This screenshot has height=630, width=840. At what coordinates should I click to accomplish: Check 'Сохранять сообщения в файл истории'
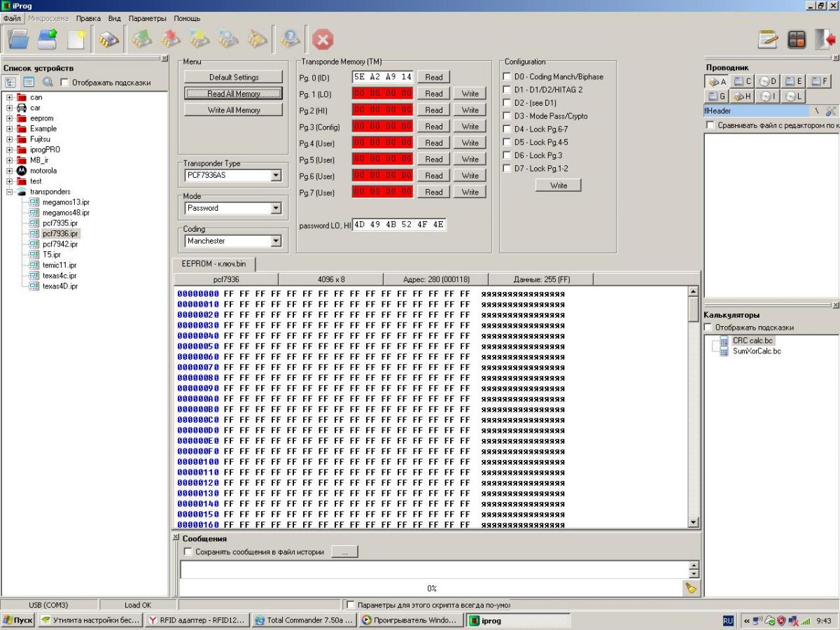pos(187,552)
